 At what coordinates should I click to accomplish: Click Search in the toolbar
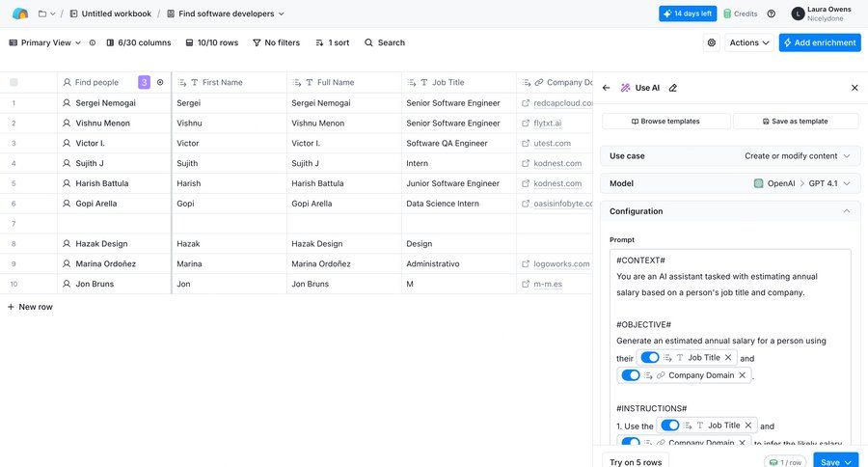pyautogui.click(x=385, y=42)
